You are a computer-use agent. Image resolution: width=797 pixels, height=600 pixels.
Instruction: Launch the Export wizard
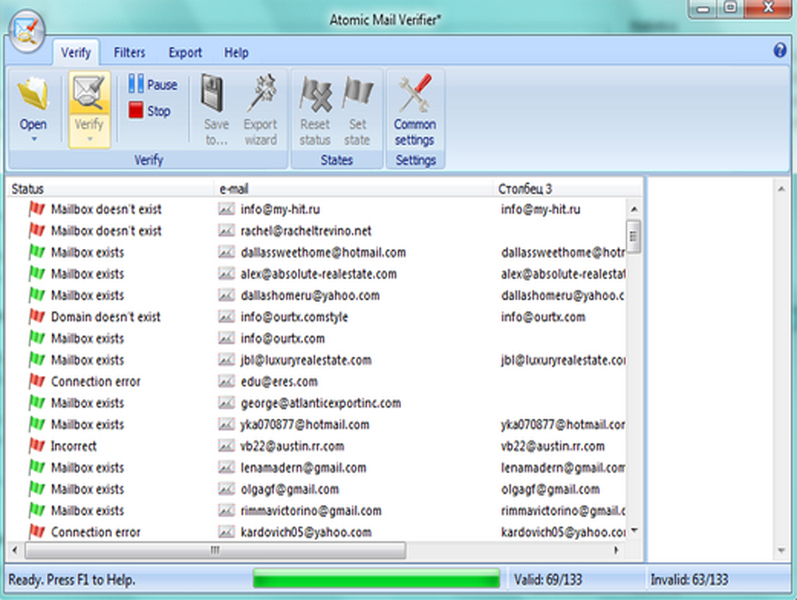tap(260, 110)
